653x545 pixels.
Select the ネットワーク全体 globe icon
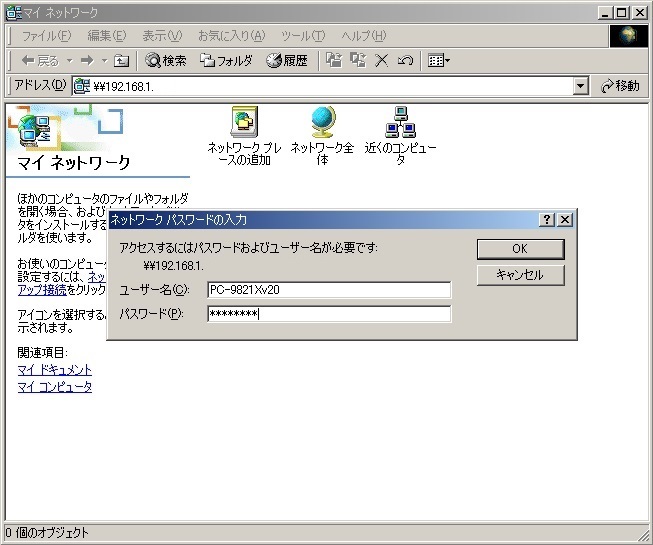coord(322,122)
